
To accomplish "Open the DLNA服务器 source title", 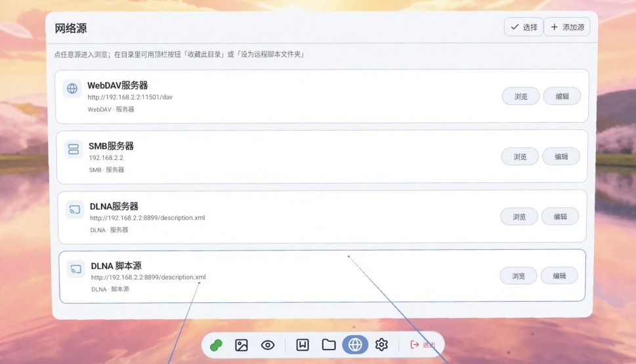I will tap(114, 207).
